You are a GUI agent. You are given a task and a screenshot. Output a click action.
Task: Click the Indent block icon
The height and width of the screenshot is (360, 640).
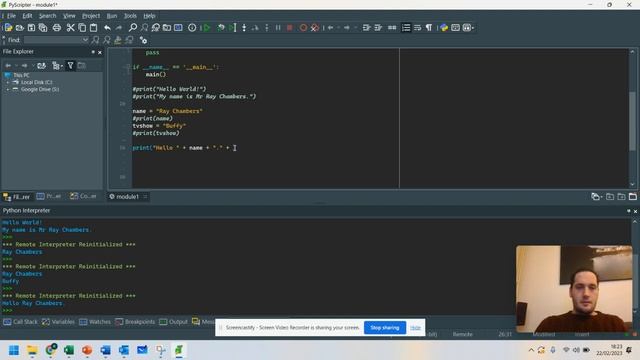coord(367,28)
